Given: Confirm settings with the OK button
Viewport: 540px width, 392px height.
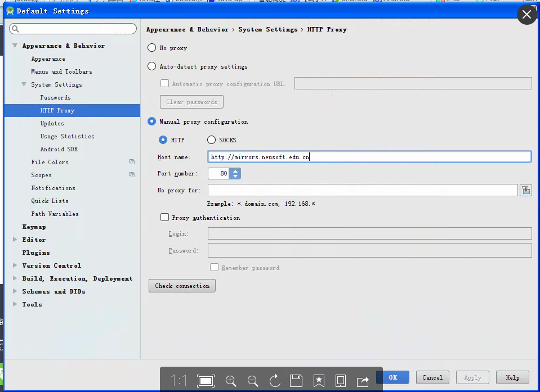Looking at the screenshot, I should point(393,377).
